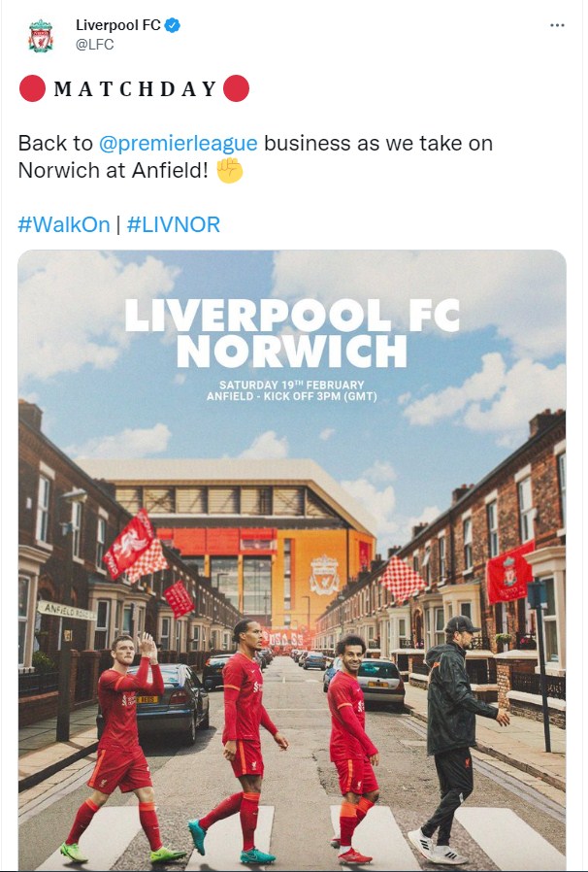Click the Liverpool FC crest profile avatar
This screenshot has width=588, height=872.
click(40, 35)
